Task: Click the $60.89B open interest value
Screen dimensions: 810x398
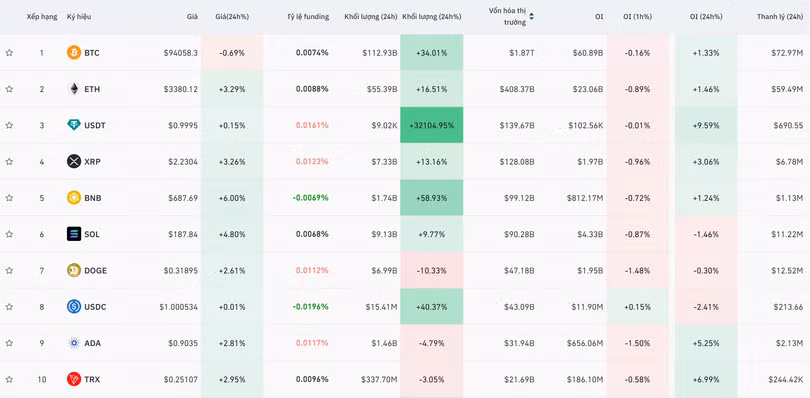Action: pyautogui.click(x=588, y=53)
